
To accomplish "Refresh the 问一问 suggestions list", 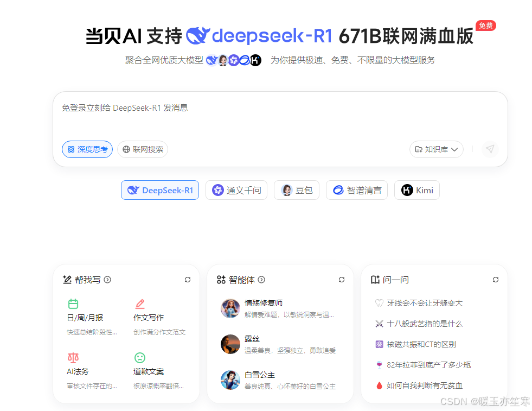I will pos(496,280).
